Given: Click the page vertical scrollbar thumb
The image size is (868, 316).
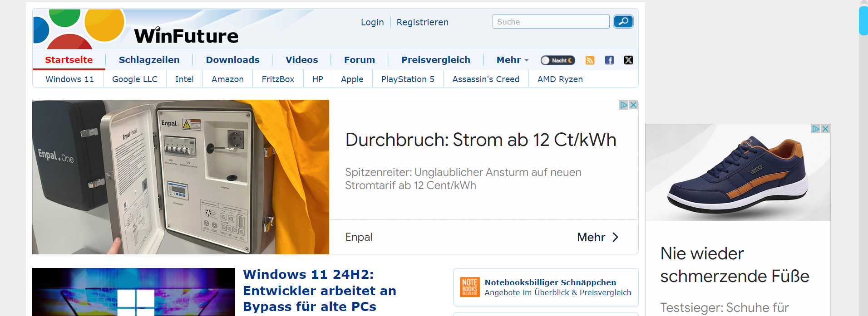Looking at the screenshot, I should (863, 20).
